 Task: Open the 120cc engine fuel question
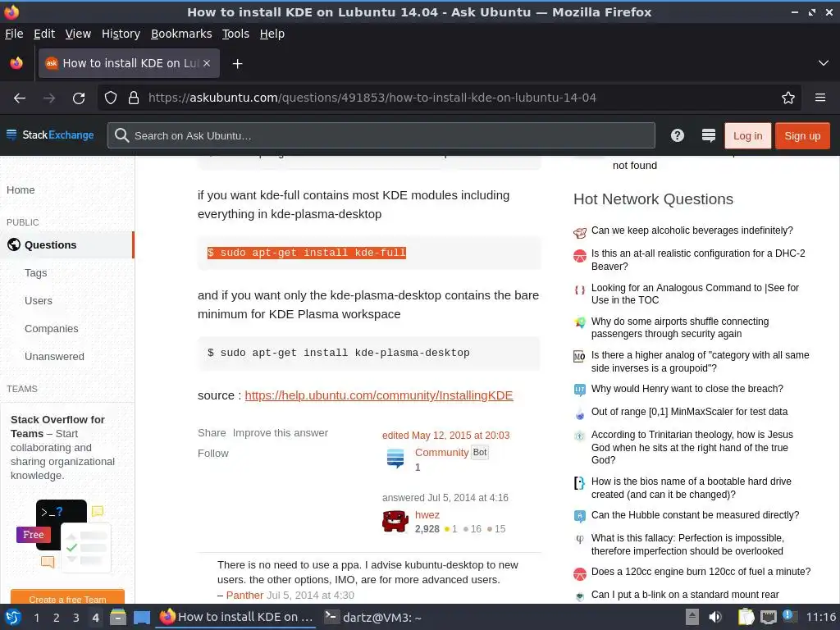pyautogui.click(x=701, y=572)
